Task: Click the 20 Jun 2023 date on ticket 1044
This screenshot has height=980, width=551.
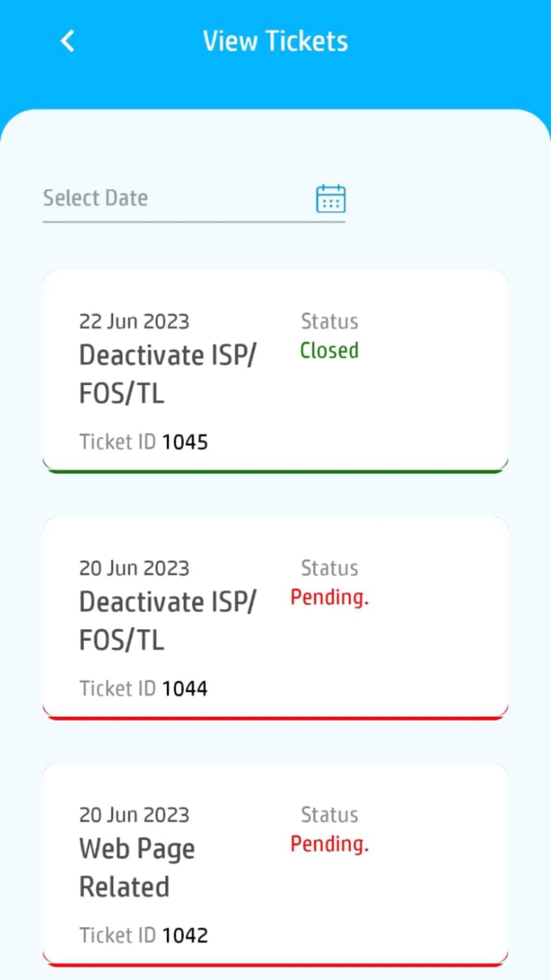Action: pos(134,568)
